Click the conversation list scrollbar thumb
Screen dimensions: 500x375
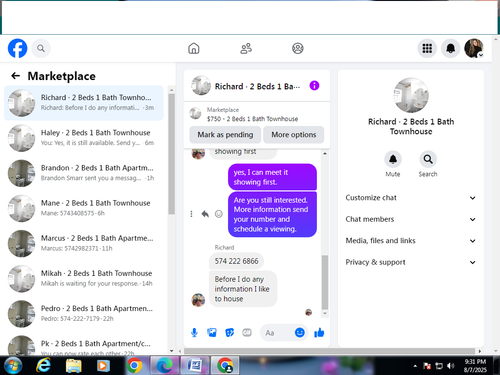[x=172, y=154]
